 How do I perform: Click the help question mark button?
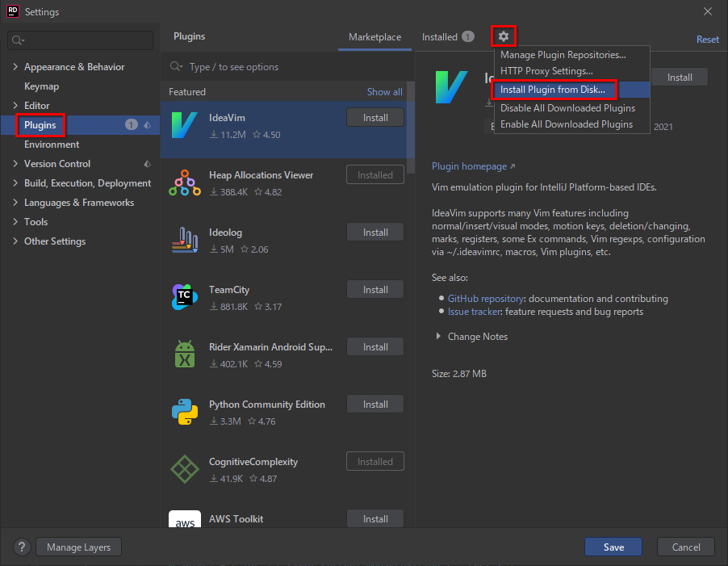(x=22, y=547)
